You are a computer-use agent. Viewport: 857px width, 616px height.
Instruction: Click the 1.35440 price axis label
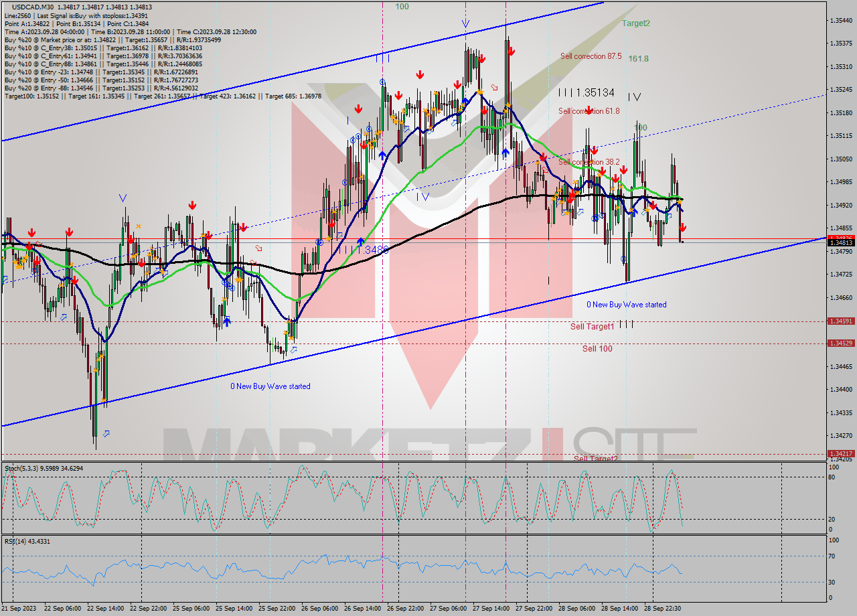[x=841, y=21]
